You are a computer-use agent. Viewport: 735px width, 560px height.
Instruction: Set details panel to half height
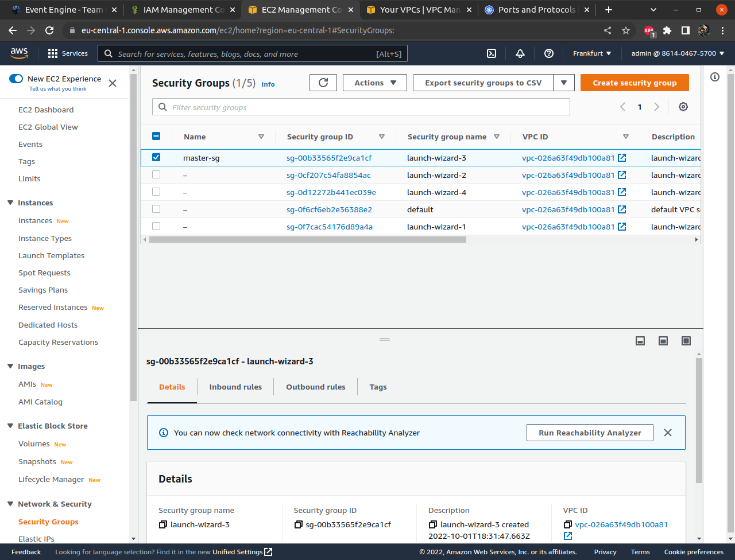click(x=663, y=341)
